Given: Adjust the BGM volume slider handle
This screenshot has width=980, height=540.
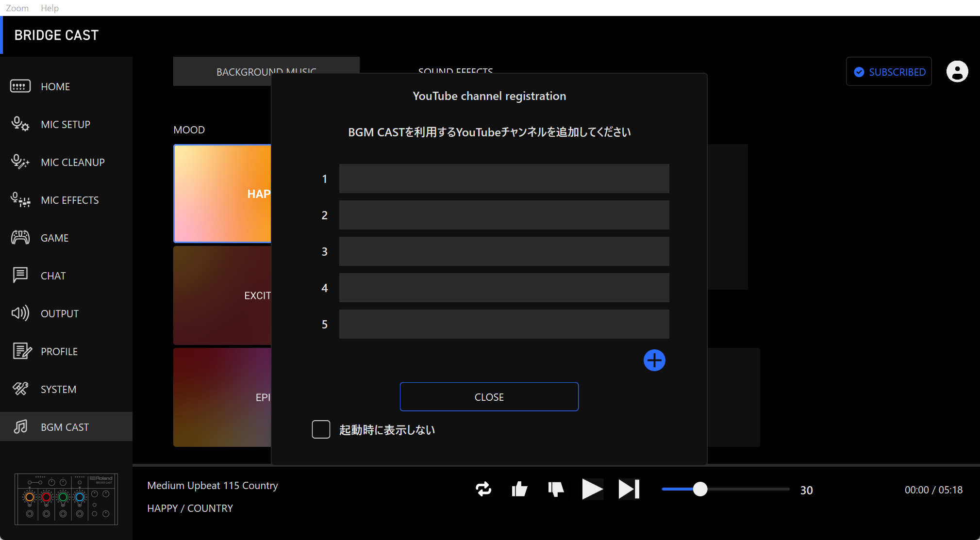Looking at the screenshot, I should (700, 490).
